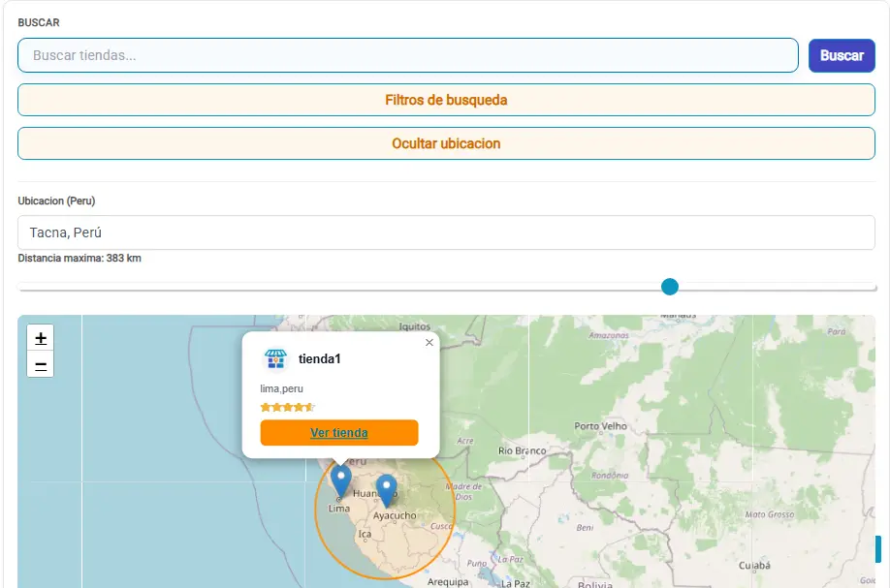890x588 pixels.
Task: Click the tienda1 title in the popup
Action: tap(320, 359)
